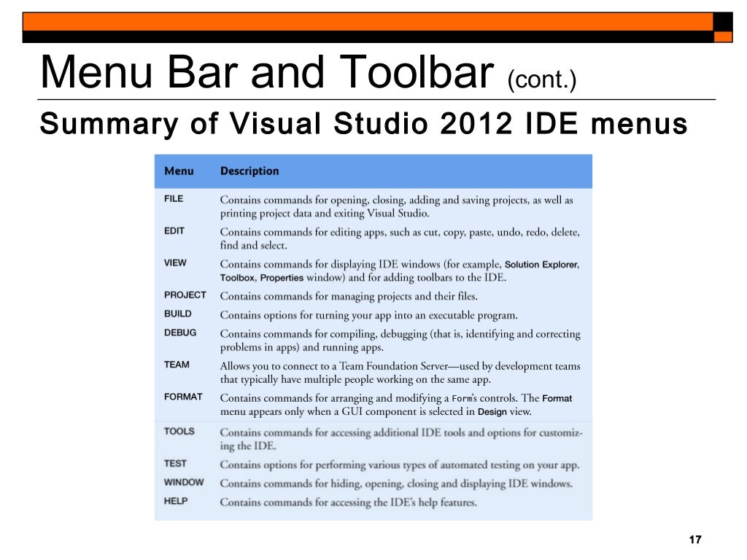The width and height of the screenshot is (747, 560).
Task: Click the bold "Design" word
Action: (492, 412)
